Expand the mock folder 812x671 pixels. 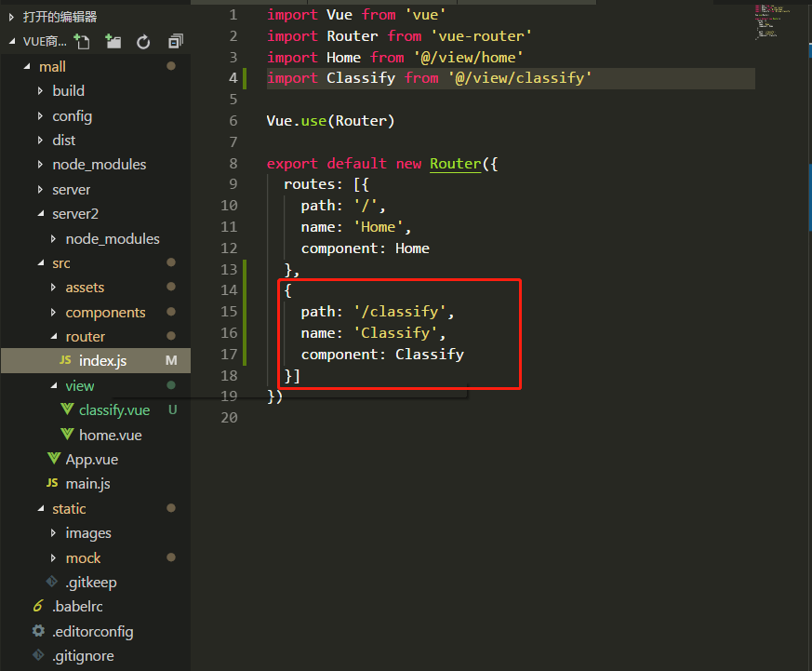click(53, 557)
